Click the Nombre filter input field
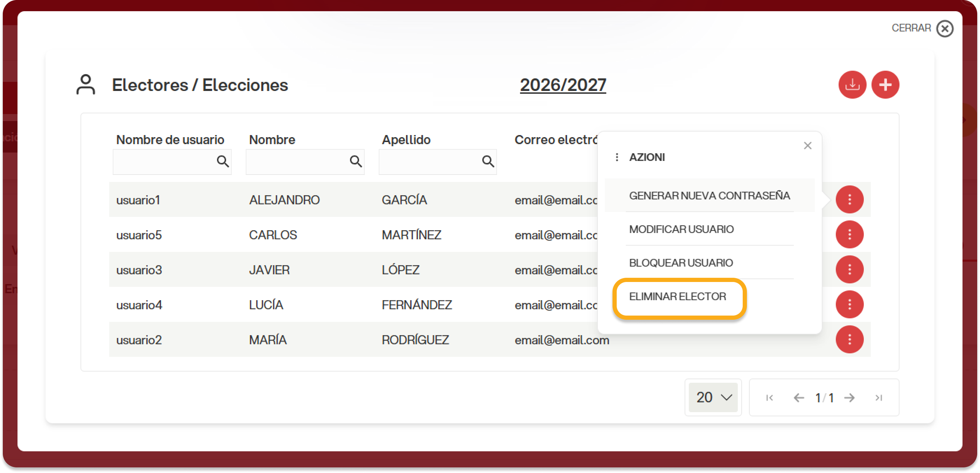 [297, 162]
